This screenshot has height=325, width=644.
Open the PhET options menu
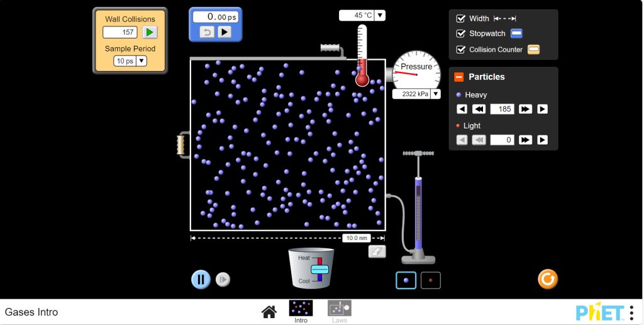(631, 312)
